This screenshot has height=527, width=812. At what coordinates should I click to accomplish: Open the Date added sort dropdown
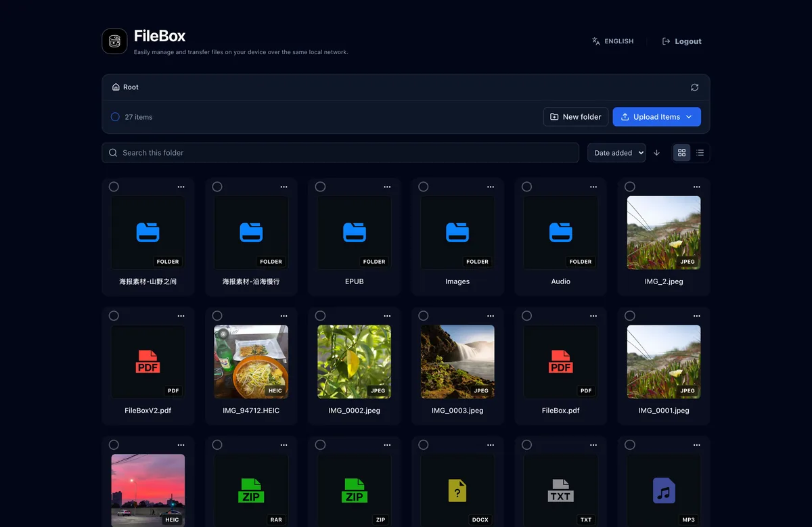coord(616,153)
